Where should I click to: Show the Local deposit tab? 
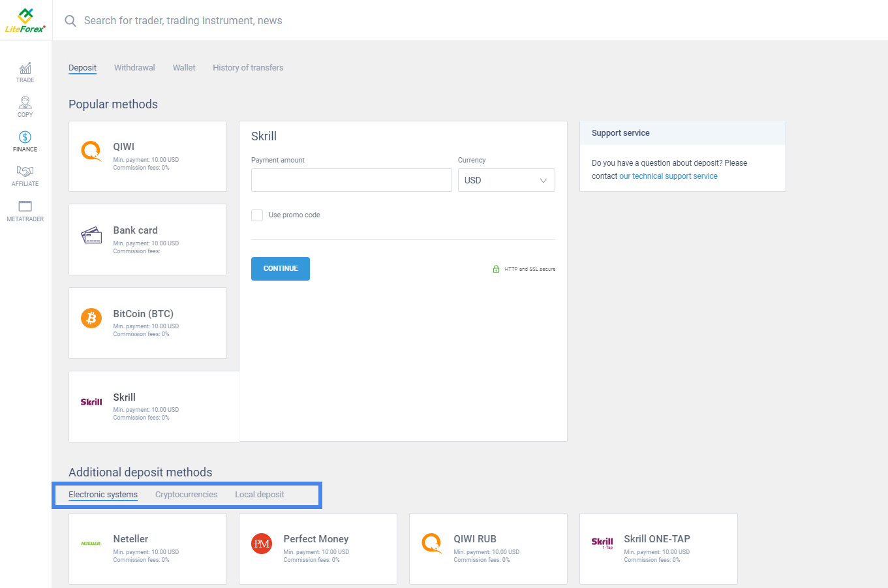point(260,495)
